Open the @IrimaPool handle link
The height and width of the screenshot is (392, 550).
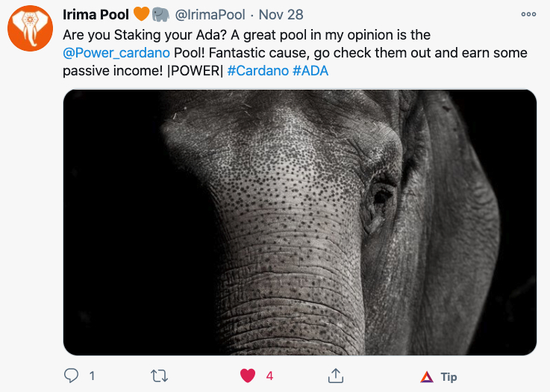point(210,15)
